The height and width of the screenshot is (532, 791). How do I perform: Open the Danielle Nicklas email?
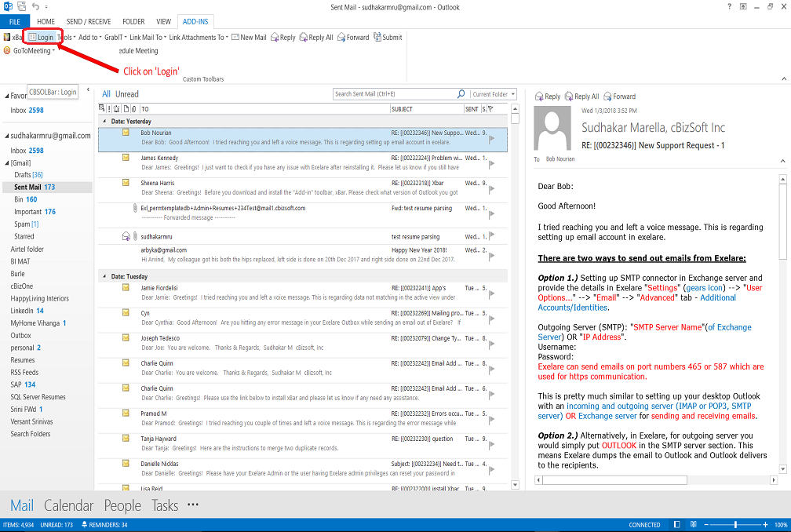303,468
